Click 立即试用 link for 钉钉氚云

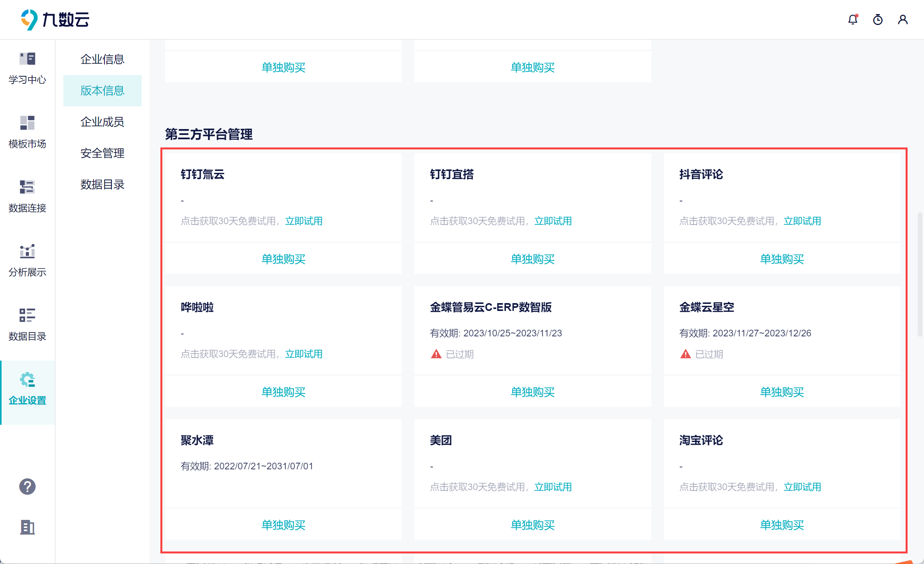pos(304,221)
